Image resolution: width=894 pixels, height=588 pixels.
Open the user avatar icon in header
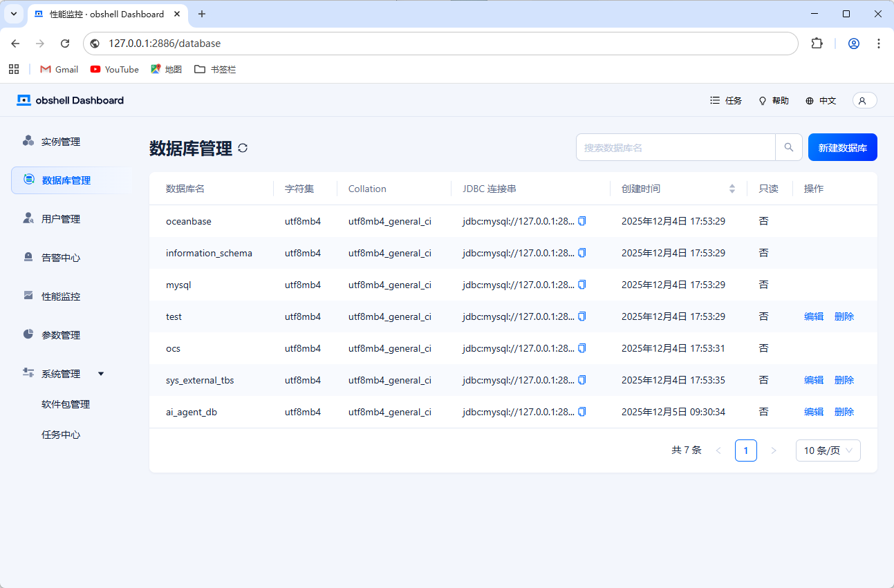click(864, 101)
